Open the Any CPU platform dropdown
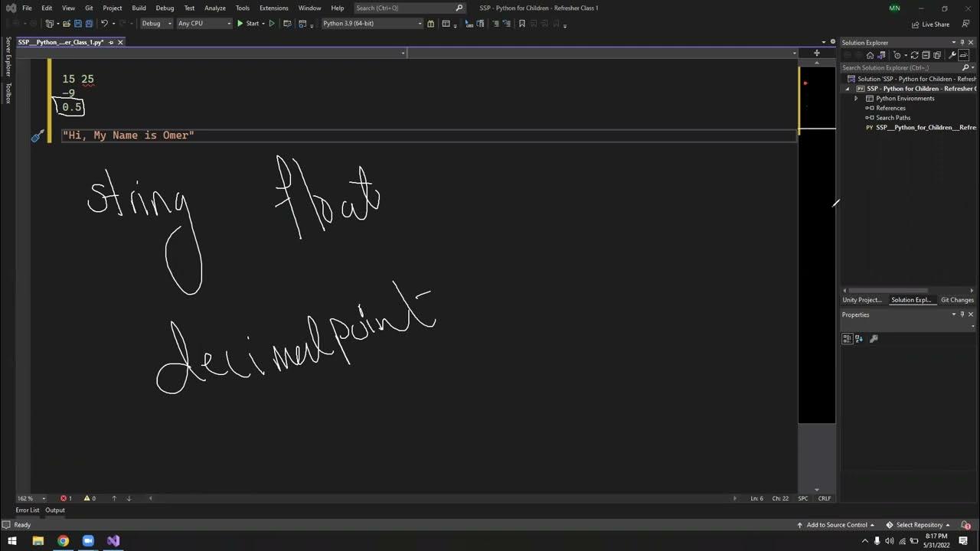The image size is (980, 551). pos(204,24)
